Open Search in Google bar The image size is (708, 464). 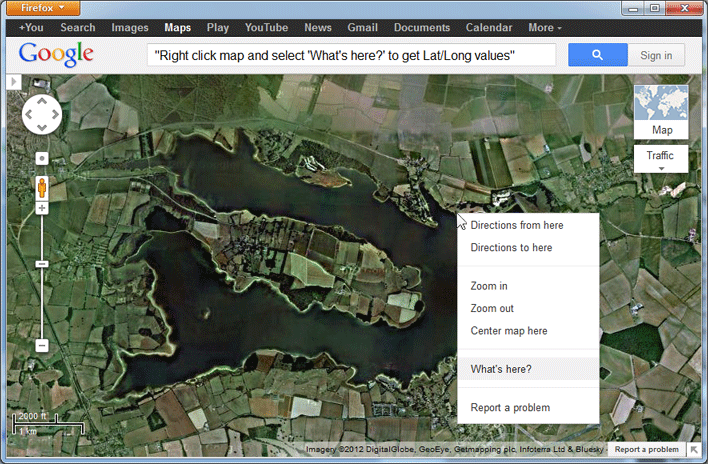[x=78, y=28]
